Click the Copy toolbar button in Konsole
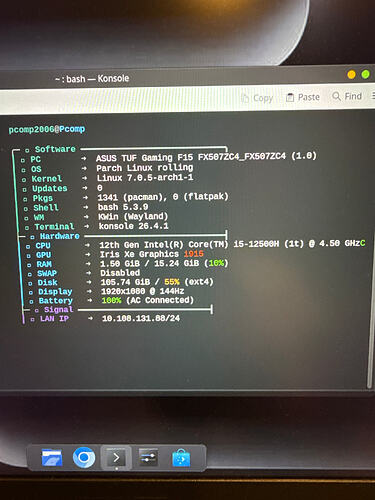 coord(257,98)
